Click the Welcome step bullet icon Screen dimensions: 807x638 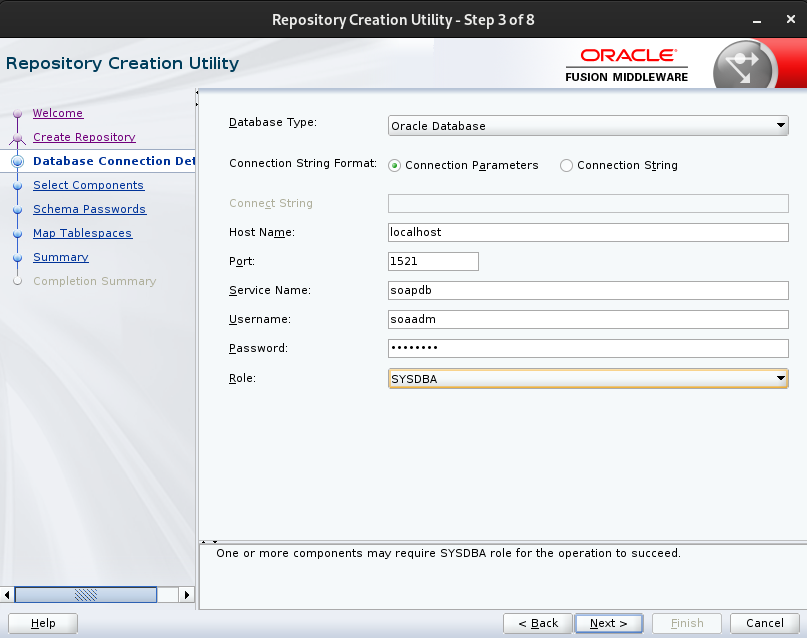click(17, 113)
